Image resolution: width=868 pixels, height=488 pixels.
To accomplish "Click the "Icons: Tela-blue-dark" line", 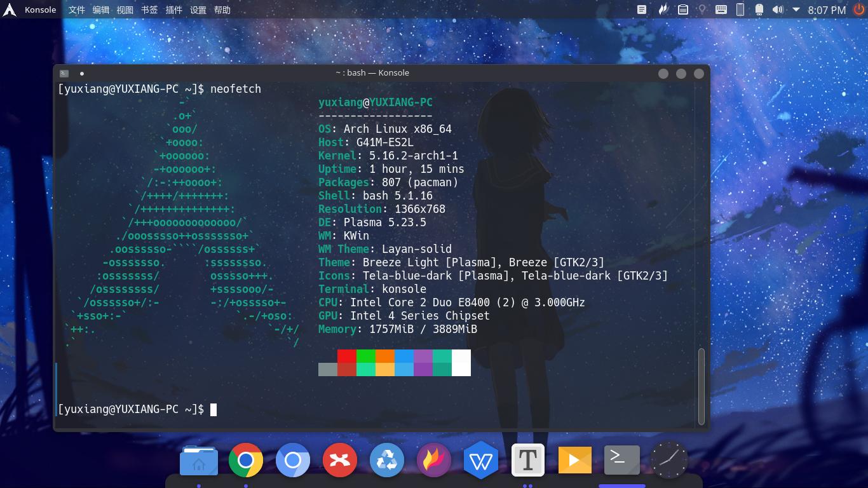I will [x=493, y=276].
